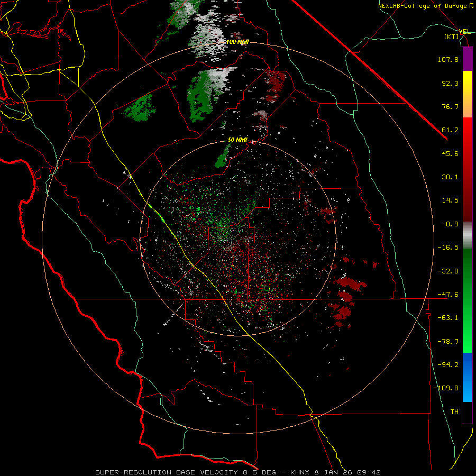Click the -94.2 scale value
476x476 pixels.
click(448, 365)
